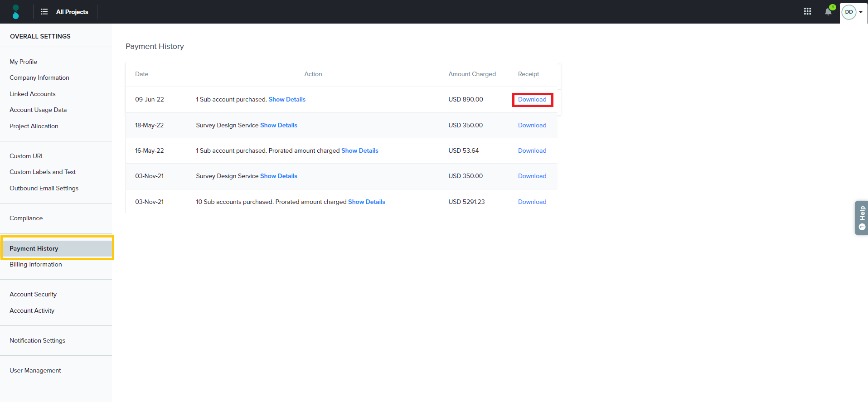Expand the DD user account dropdown
This screenshot has height=402, width=868.
pos(853,12)
